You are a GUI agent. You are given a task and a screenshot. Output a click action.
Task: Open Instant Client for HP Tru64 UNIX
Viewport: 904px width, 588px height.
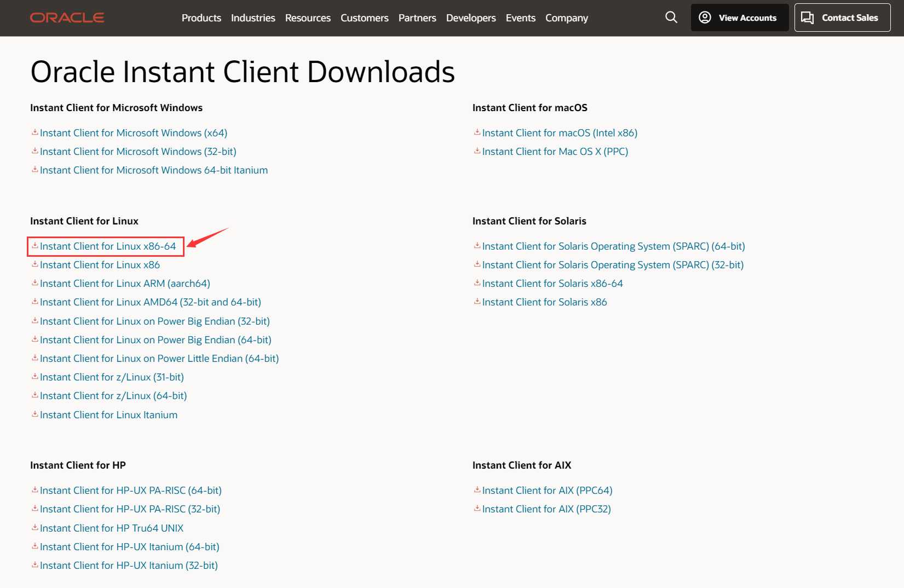(112, 528)
